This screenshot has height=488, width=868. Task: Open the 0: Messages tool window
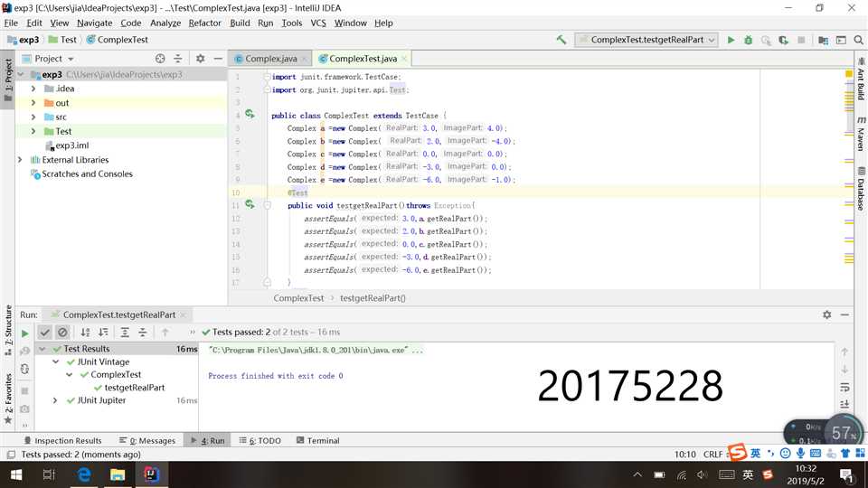pos(147,440)
